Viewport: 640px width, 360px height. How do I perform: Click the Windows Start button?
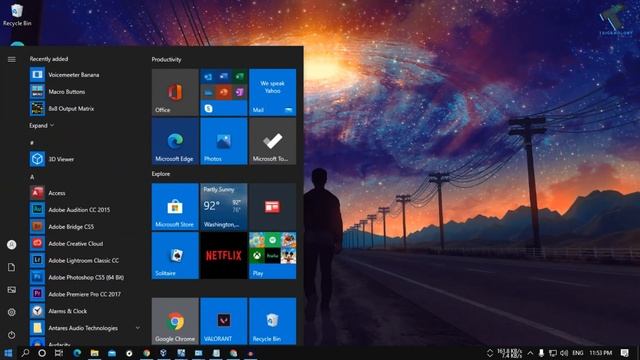click(x=8, y=353)
